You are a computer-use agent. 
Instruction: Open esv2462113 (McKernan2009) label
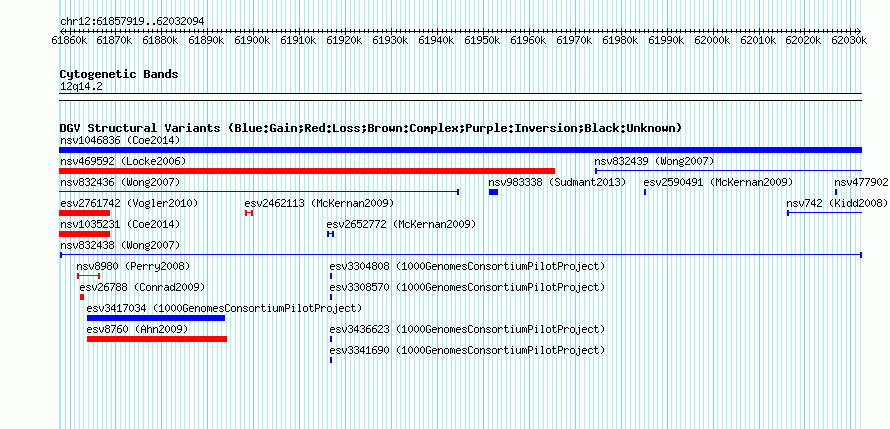click(319, 203)
